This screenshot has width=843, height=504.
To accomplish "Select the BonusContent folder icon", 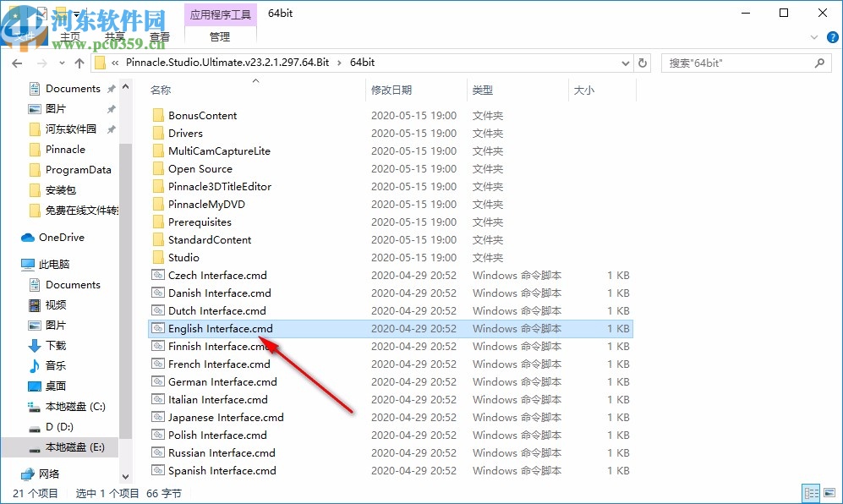I will point(158,115).
